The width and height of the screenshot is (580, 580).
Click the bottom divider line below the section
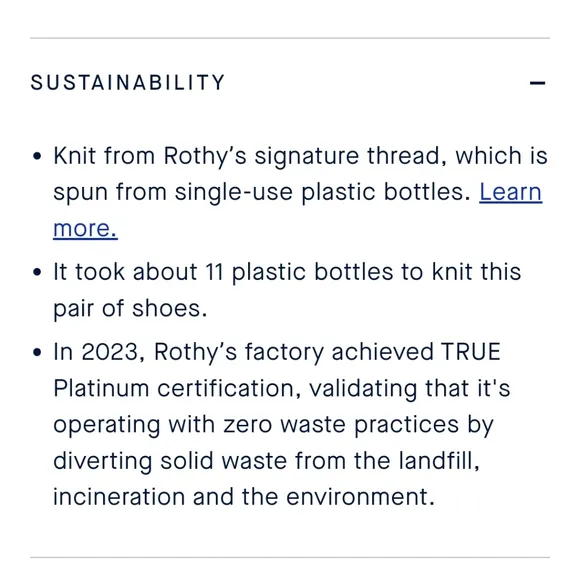pos(290,557)
